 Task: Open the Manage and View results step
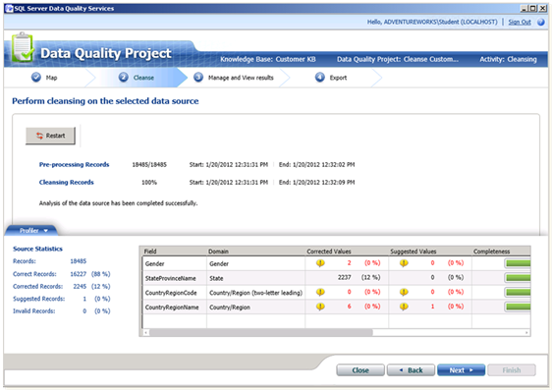[x=241, y=78]
